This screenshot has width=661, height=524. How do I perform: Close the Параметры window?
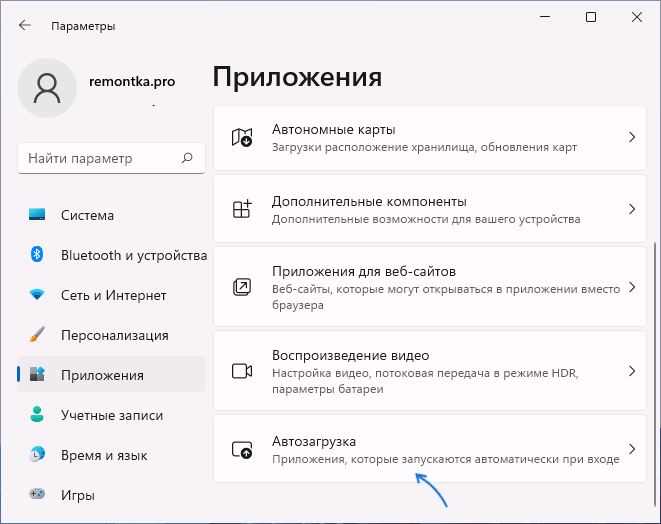[637, 17]
